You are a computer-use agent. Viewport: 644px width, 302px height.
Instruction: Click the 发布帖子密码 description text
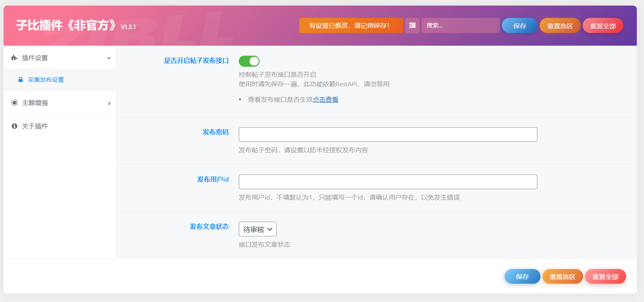303,150
